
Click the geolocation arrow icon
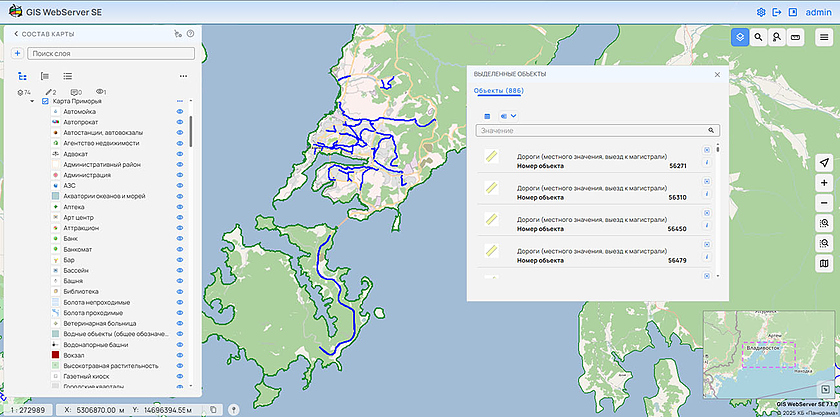tap(824, 163)
